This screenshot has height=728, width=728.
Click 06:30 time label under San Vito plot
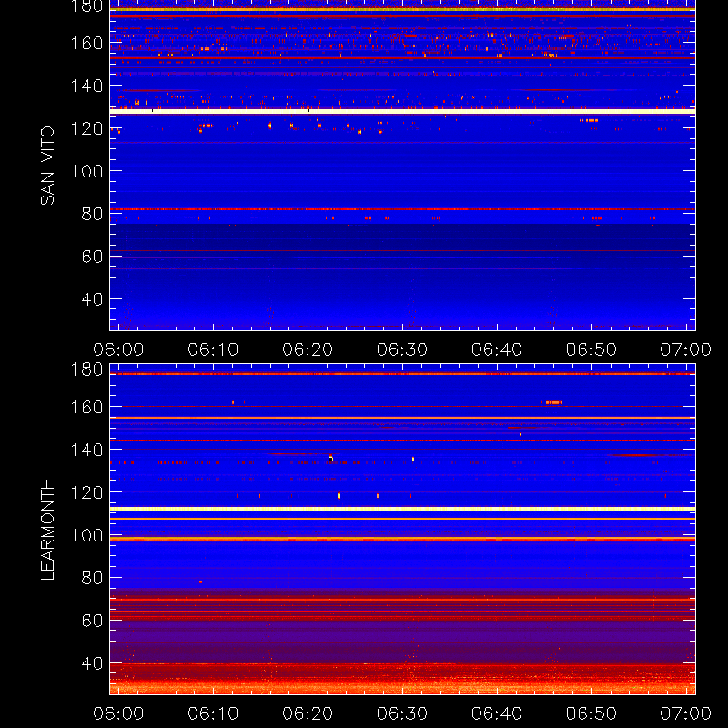coord(402,349)
